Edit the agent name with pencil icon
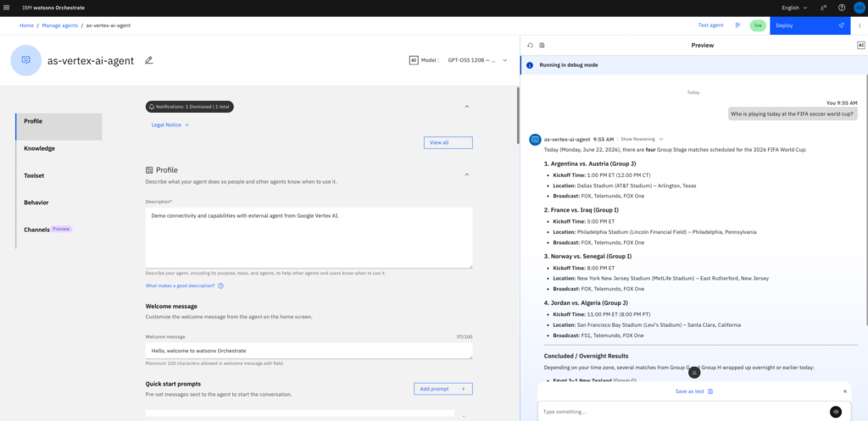The image size is (868, 421). pos(148,60)
